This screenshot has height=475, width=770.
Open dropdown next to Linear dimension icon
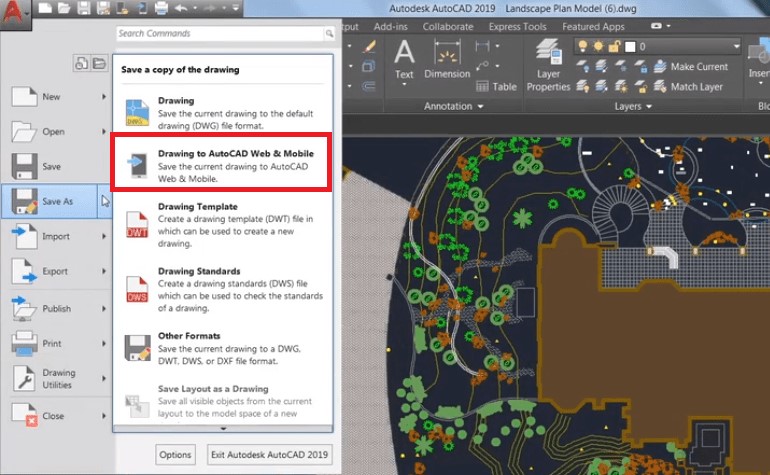(497, 46)
